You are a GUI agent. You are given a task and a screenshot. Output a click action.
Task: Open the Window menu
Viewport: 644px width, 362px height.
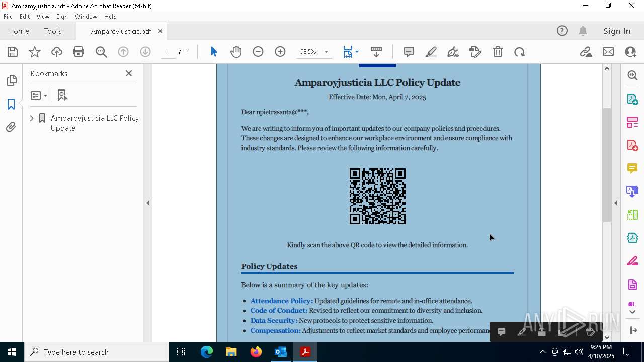click(x=86, y=17)
